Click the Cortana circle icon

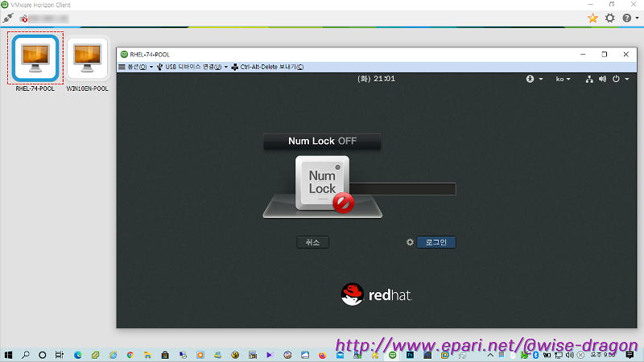tap(43, 355)
